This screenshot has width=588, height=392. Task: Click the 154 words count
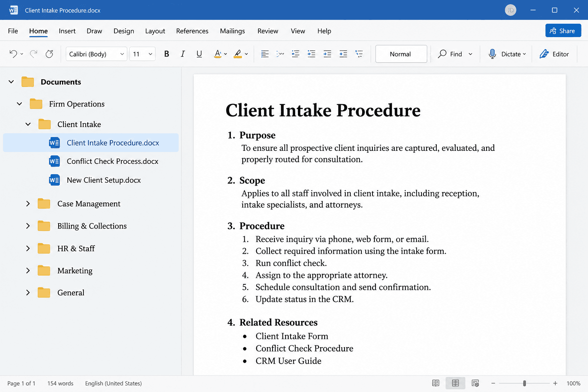pyautogui.click(x=60, y=383)
